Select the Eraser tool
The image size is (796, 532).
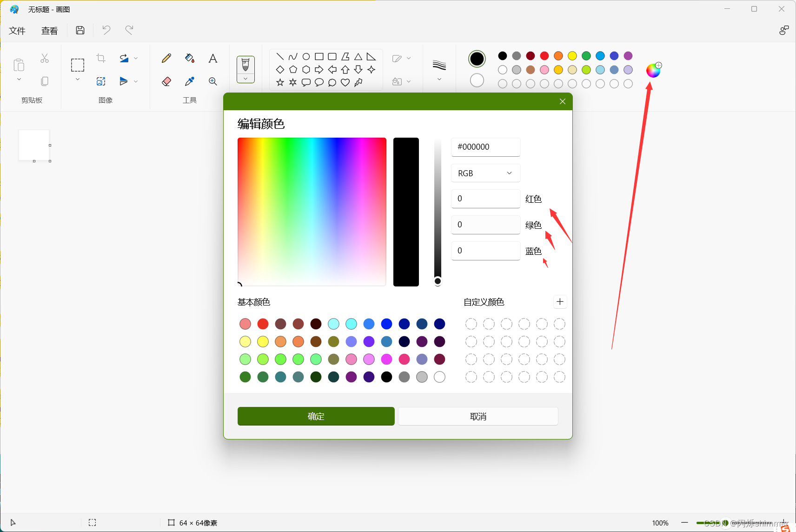tap(166, 81)
